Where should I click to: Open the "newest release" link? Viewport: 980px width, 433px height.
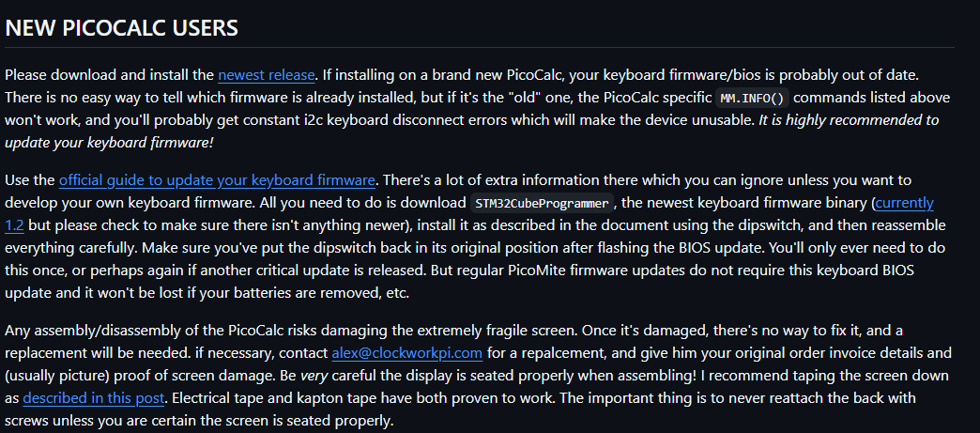[267, 73]
